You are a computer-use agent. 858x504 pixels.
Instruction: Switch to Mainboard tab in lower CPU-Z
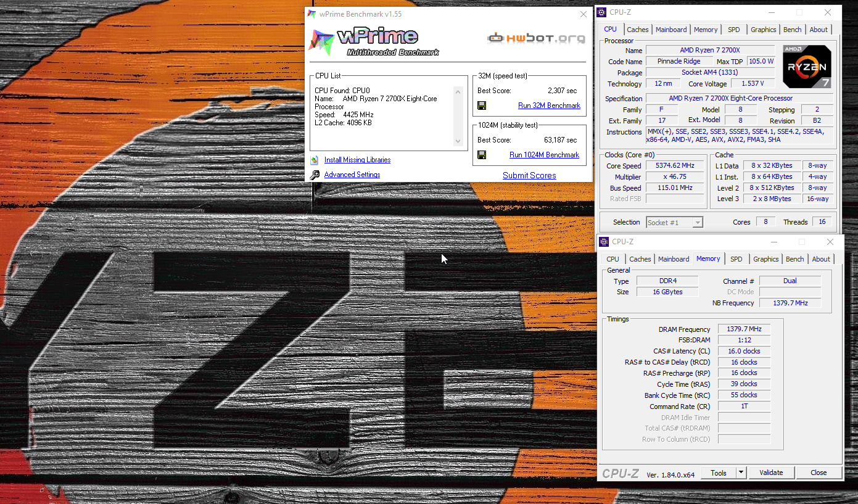(x=674, y=259)
